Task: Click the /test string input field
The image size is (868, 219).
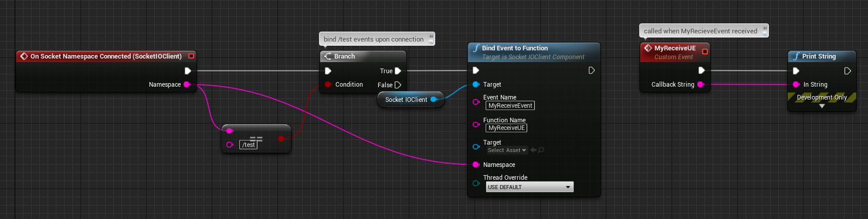Action: (249, 145)
